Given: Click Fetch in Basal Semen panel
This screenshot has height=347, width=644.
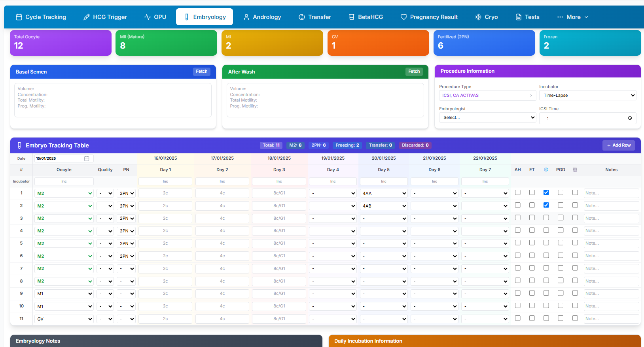Looking at the screenshot, I should [202, 72].
